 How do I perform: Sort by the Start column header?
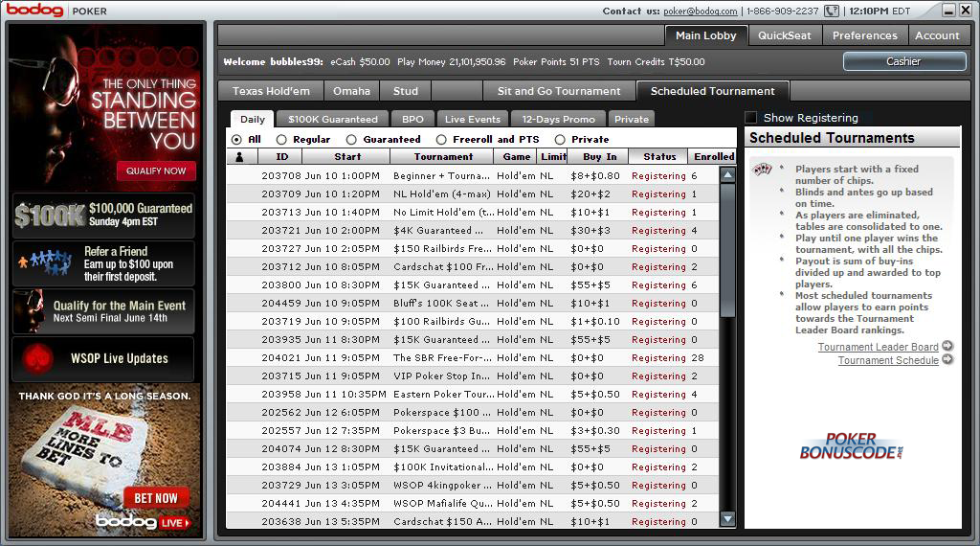[x=347, y=157]
